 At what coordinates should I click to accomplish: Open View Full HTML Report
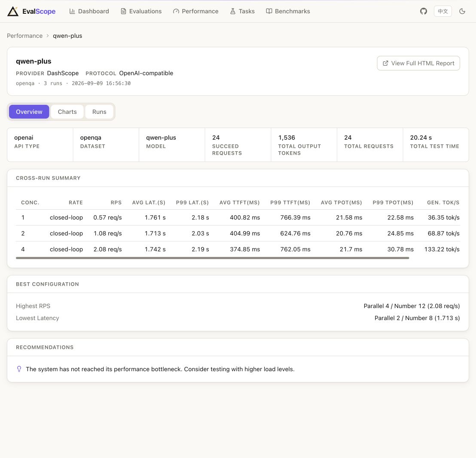coord(418,63)
